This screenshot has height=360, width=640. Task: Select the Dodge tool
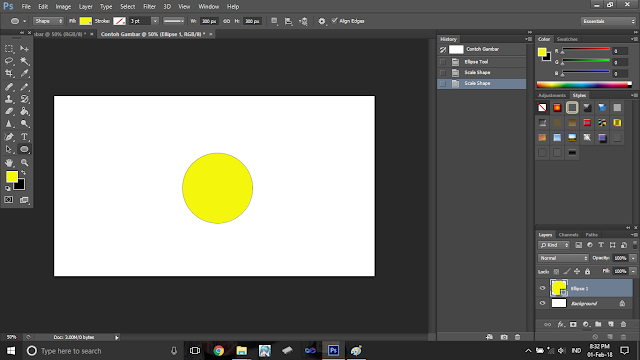click(x=24, y=124)
